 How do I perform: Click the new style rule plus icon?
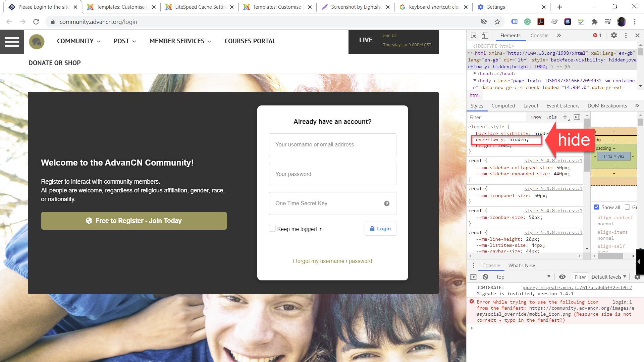click(x=565, y=117)
